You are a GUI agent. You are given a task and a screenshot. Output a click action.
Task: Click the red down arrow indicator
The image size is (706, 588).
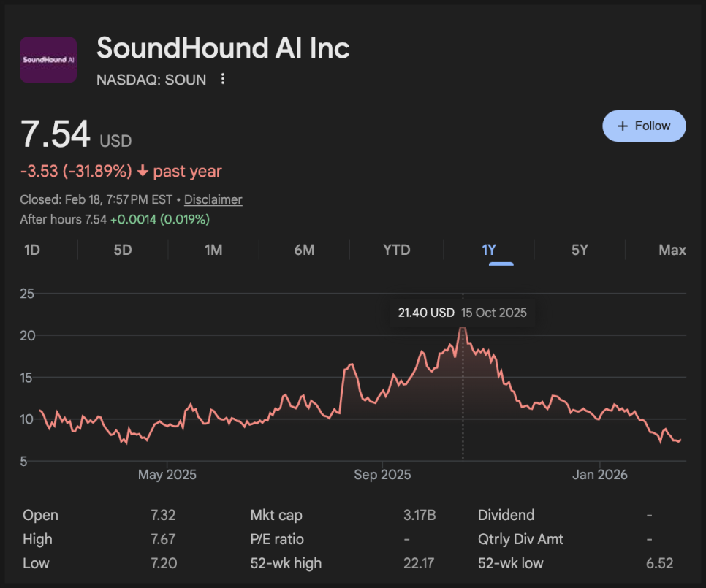pyautogui.click(x=143, y=172)
